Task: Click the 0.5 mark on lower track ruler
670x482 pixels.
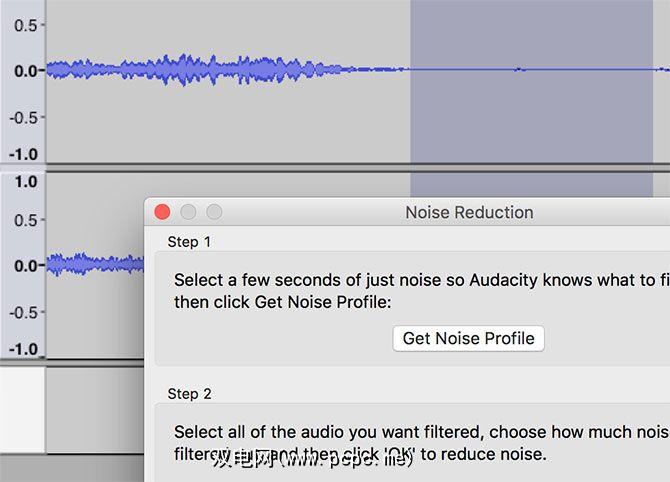Action: point(26,219)
